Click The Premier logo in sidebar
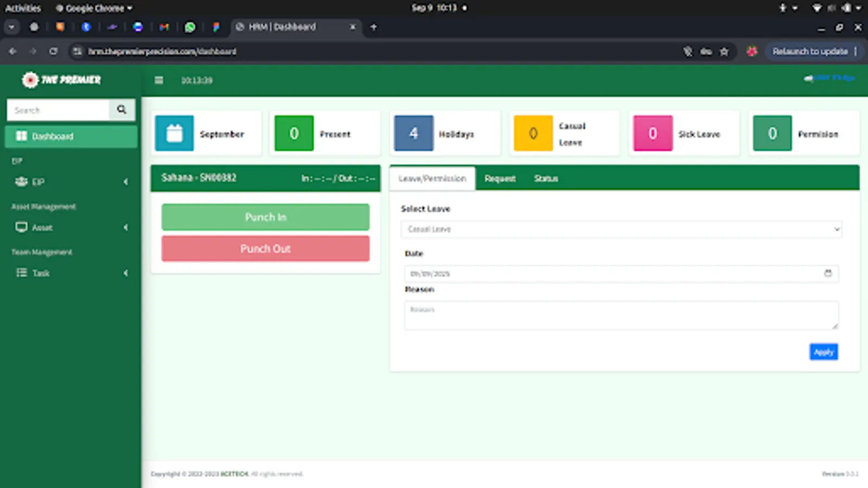This screenshot has height=488, width=868. pyautogui.click(x=61, y=80)
